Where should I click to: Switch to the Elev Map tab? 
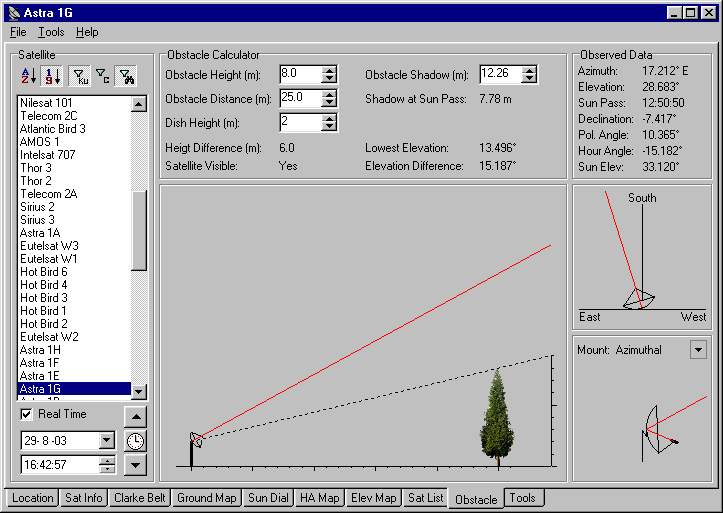[373, 498]
